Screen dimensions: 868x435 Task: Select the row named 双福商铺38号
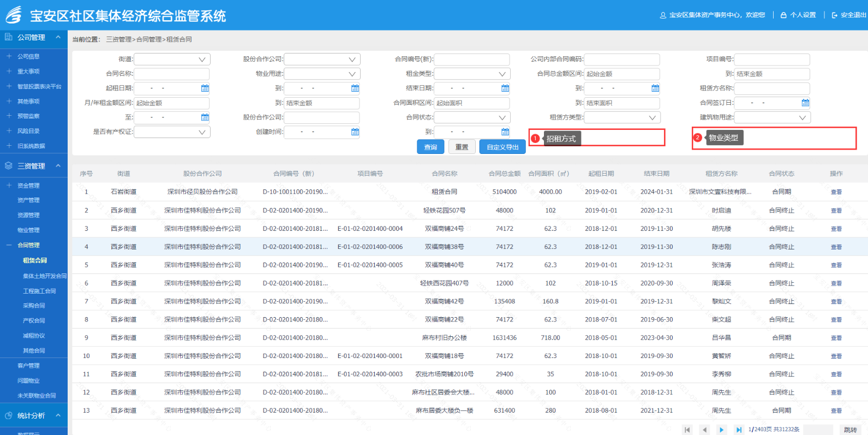click(470, 247)
